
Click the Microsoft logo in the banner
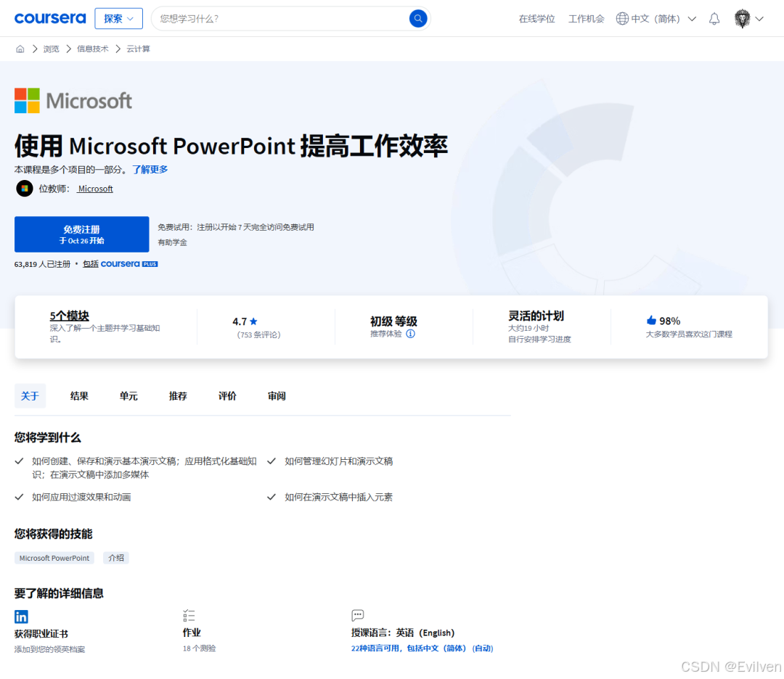pos(73,100)
